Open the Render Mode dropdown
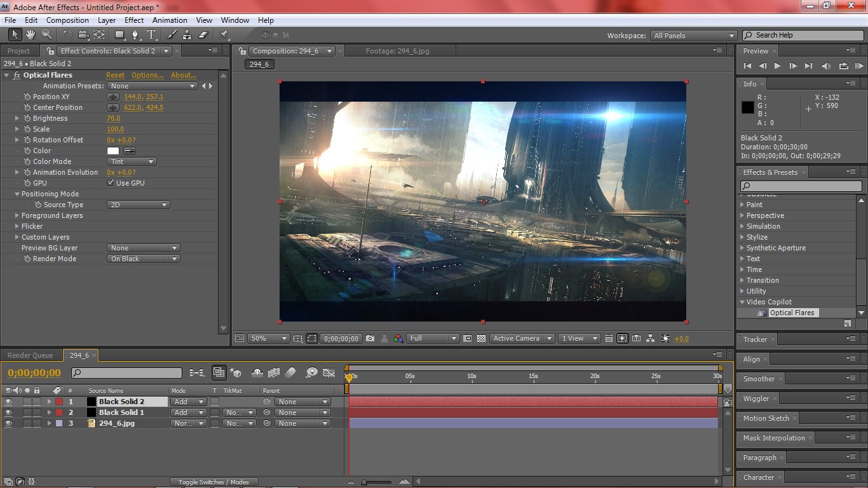This screenshot has width=868, height=488. pos(143,259)
